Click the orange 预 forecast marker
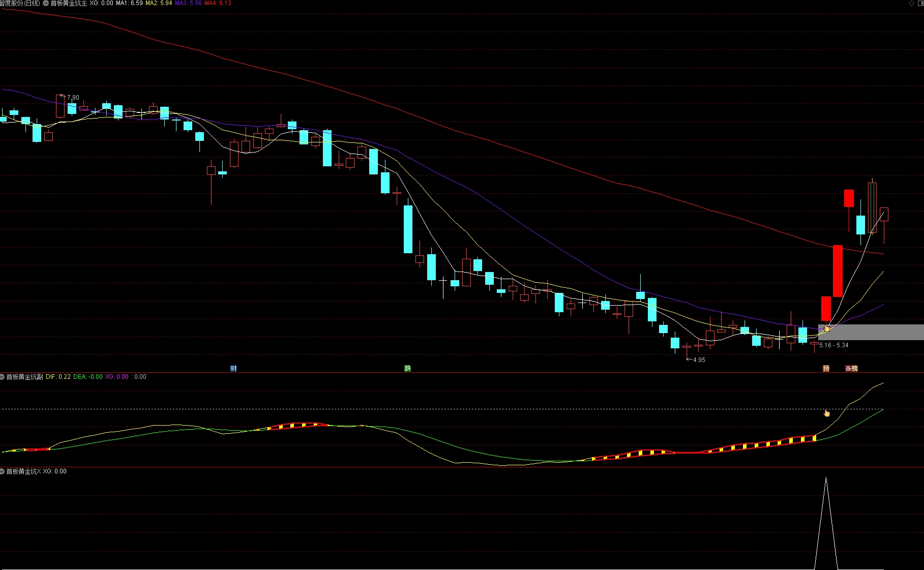 [826, 369]
